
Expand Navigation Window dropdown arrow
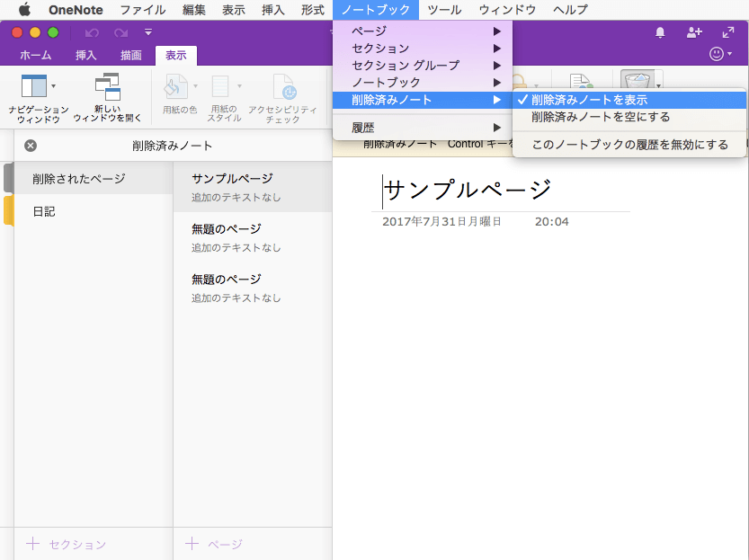click(54, 86)
